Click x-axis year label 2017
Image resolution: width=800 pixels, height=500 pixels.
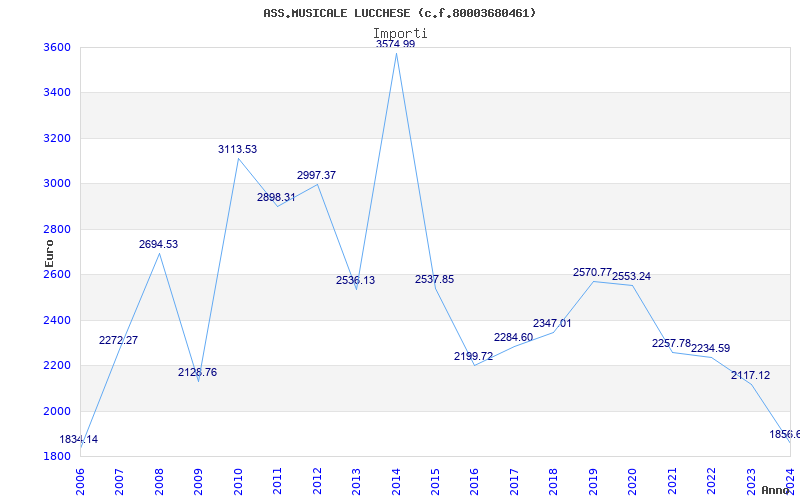[514, 481]
